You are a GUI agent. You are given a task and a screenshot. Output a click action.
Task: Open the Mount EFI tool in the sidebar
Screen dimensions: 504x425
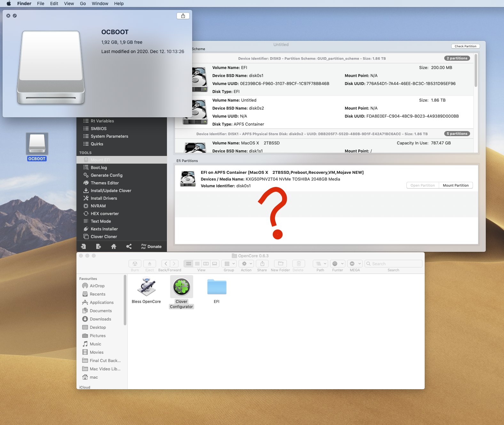(122, 160)
